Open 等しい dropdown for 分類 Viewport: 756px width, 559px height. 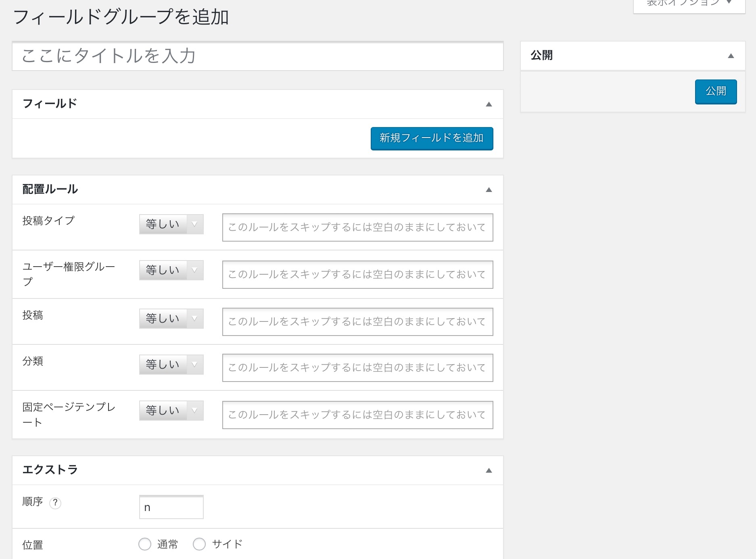click(x=171, y=365)
